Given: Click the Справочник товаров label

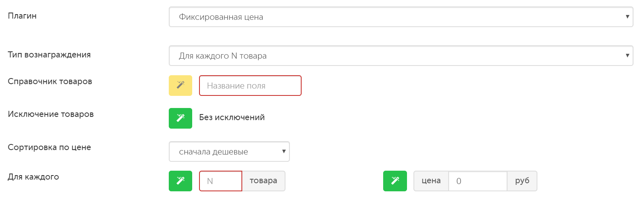Looking at the screenshot, I should [50, 81].
